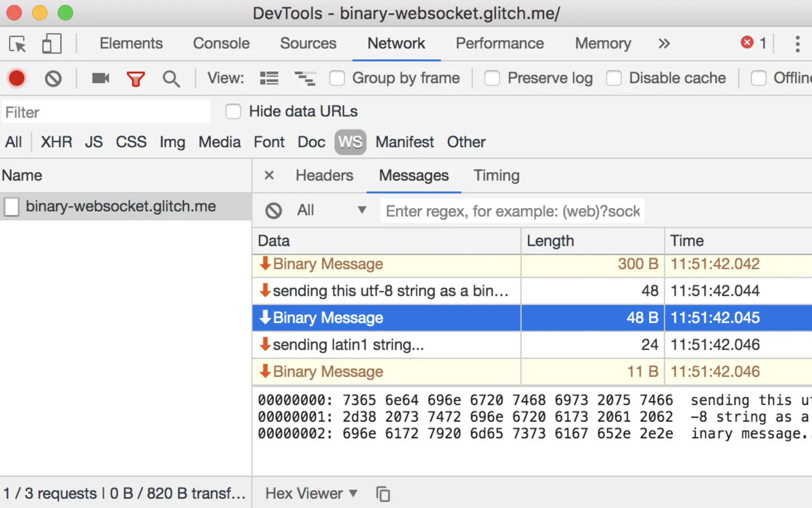Select the 'sending this utf-8 string' message
Image resolution: width=812 pixels, height=508 pixels.
click(x=532, y=291)
